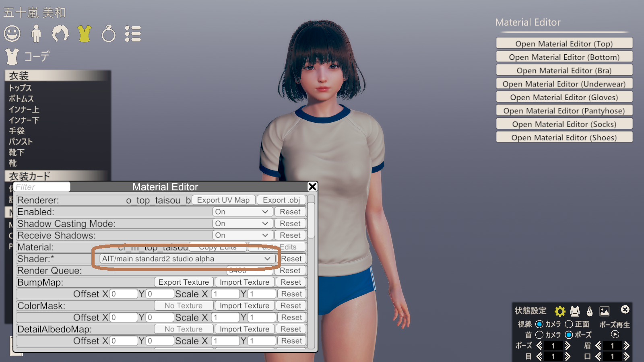This screenshot has height=362, width=644.
Task: Open the hair category icon
Action: coord(60,34)
